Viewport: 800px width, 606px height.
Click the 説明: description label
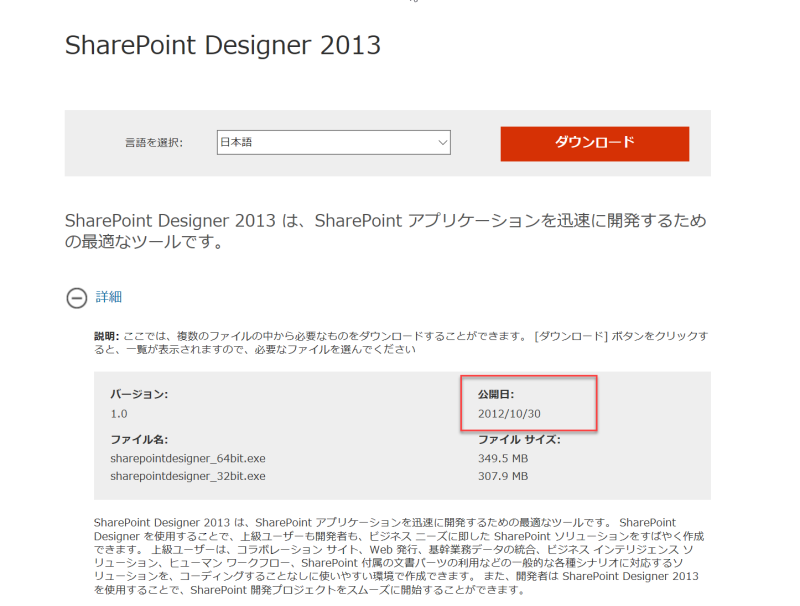pos(107,336)
